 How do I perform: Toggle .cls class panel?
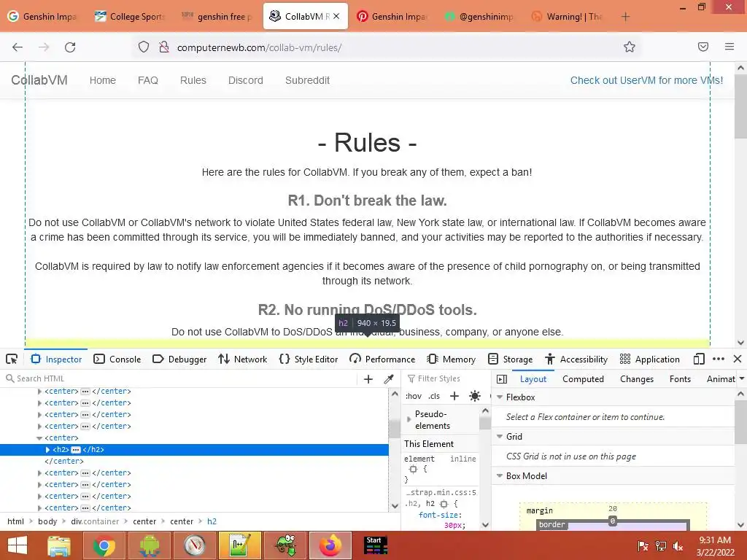point(434,396)
